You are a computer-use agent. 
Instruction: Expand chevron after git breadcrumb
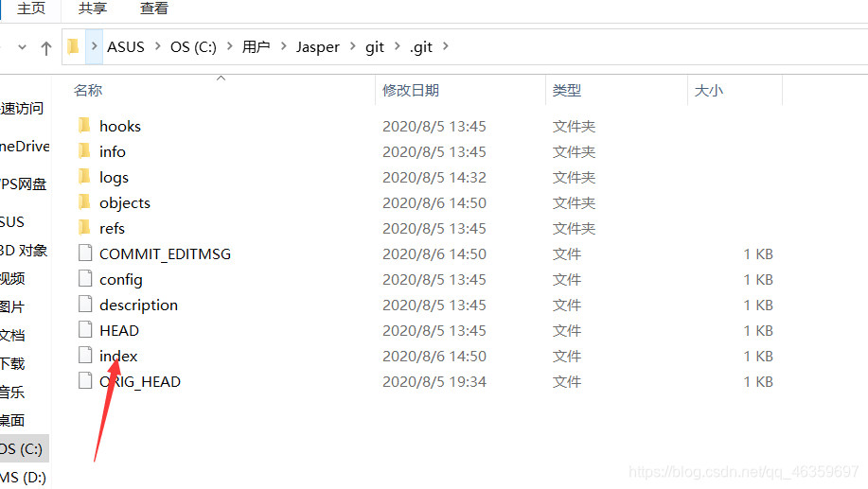397,46
